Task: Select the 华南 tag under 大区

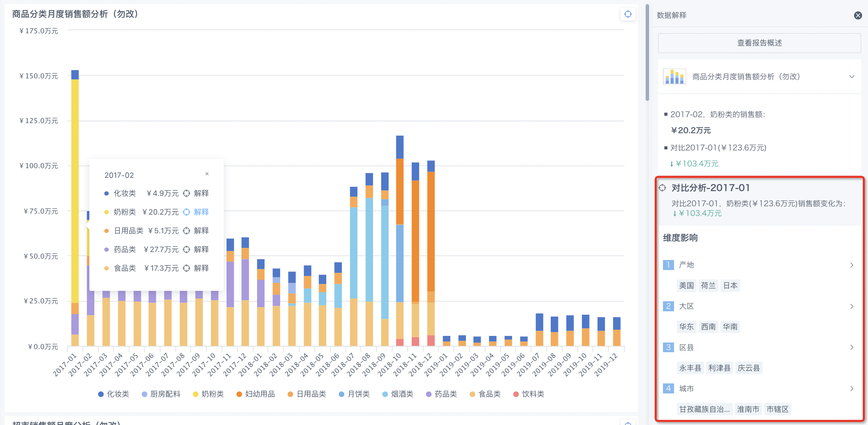Action: [x=730, y=327]
